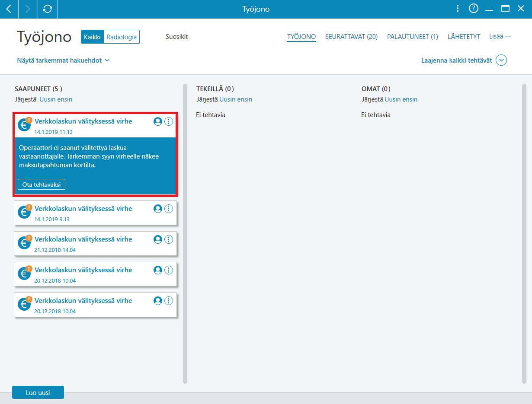Image resolution: width=532 pixels, height=404 pixels.
Task: Click euro warning icon on first task
Action: (25, 124)
